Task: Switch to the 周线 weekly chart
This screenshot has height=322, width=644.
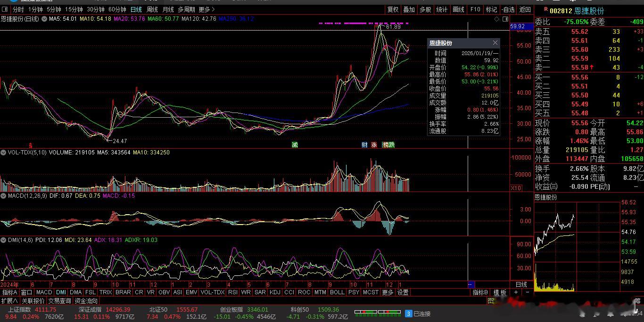Action: tap(152, 9)
